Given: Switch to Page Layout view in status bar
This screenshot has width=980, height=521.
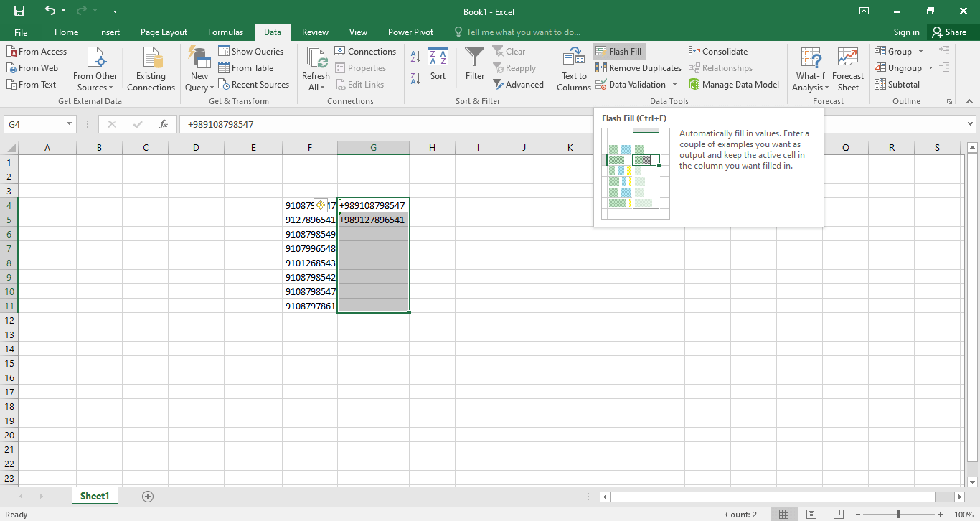Looking at the screenshot, I should [x=811, y=515].
